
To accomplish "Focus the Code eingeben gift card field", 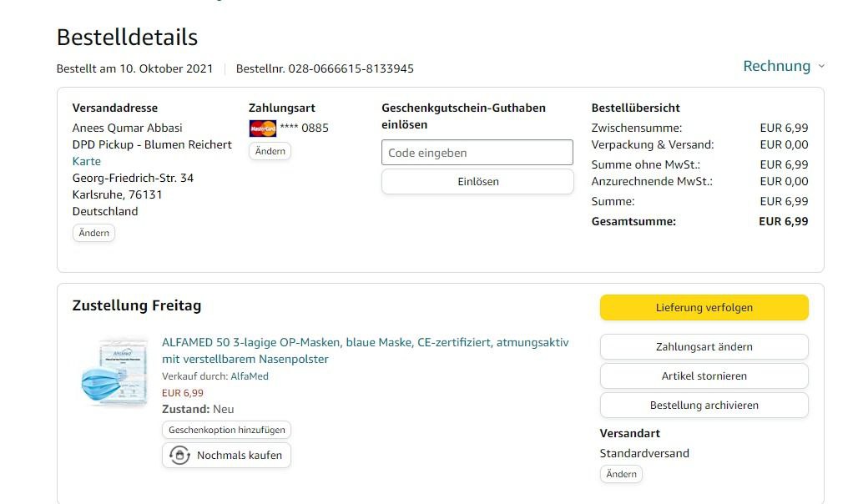I will coord(477,153).
